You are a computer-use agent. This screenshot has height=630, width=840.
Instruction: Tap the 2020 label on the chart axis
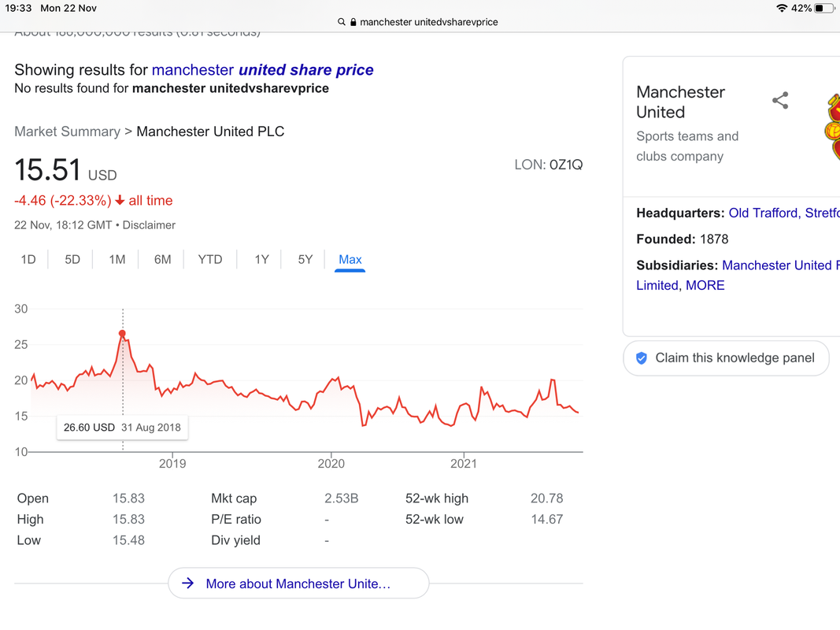331,463
